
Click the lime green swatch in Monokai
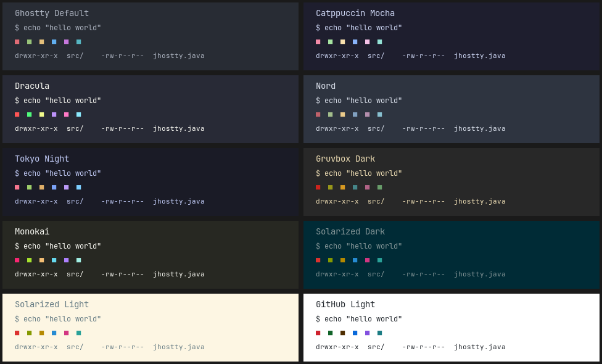(29, 260)
